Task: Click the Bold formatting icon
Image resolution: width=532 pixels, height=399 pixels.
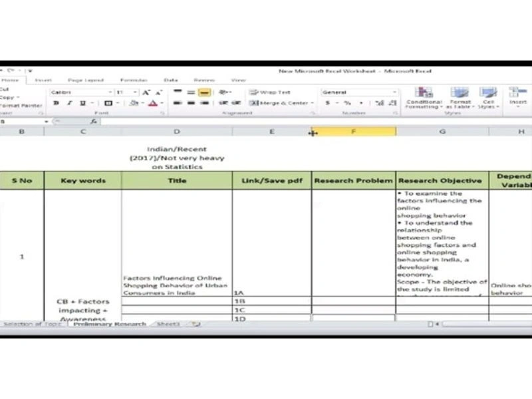Action: tap(57, 103)
